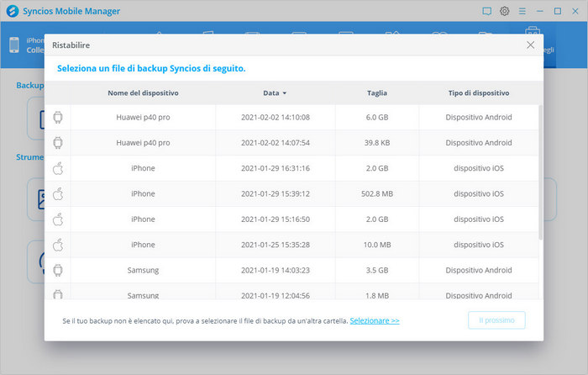Click Android icon of 14:10:08 Huawei backup
588x375 pixels.
[58, 117]
